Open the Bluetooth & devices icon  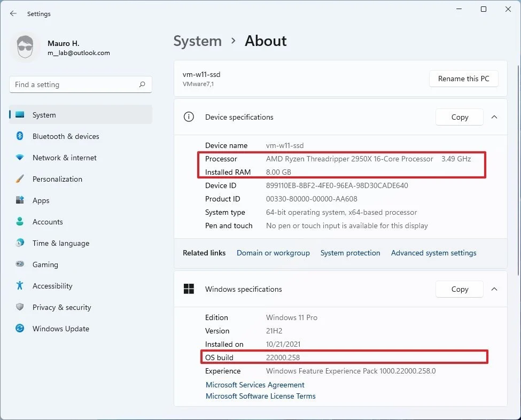click(20, 136)
